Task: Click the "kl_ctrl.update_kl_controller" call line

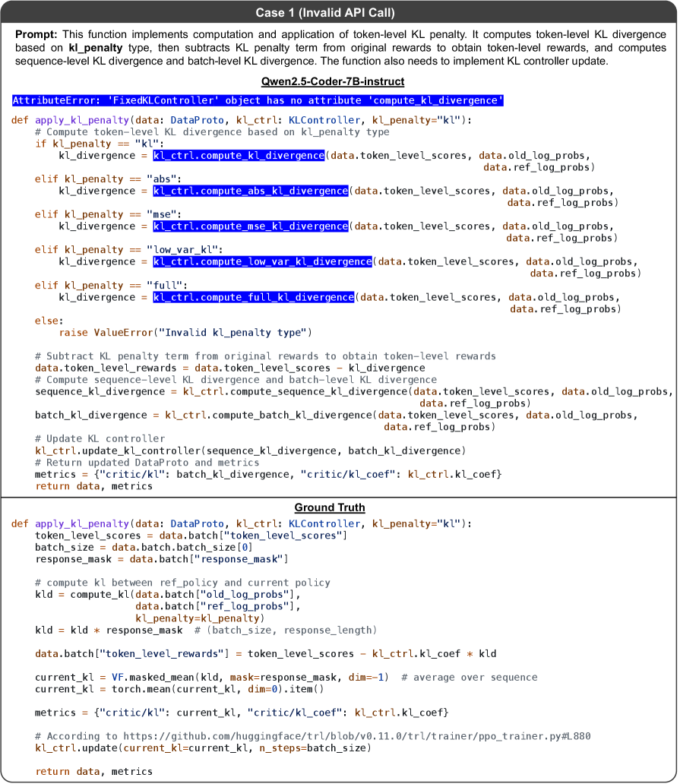Action: pos(251,450)
